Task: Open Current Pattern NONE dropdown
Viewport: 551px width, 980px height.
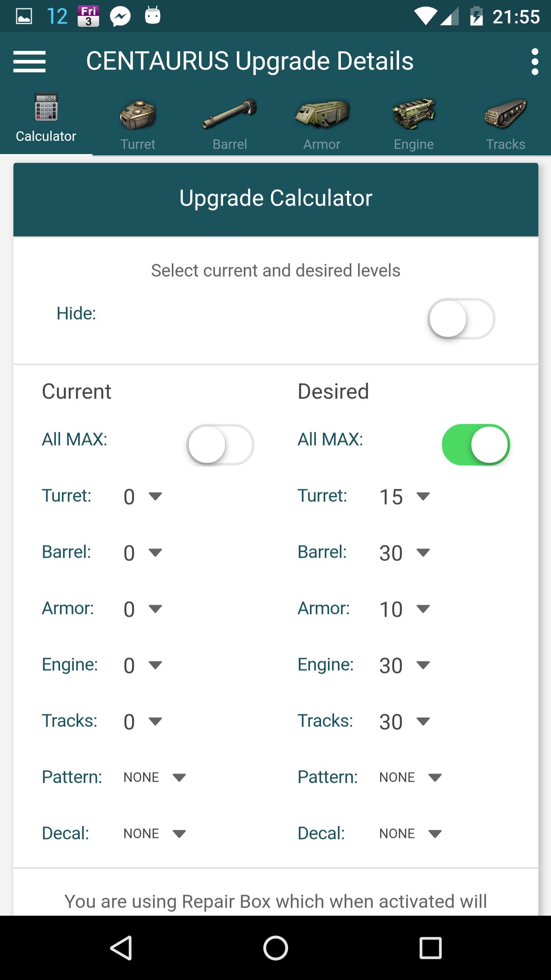Action: [154, 776]
